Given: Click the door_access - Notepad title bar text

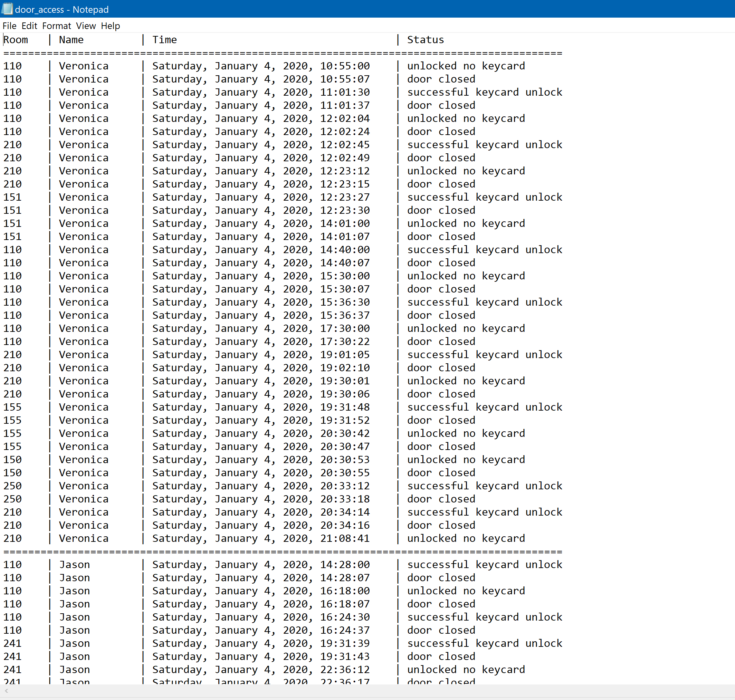Looking at the screenshot, I should (61, 9).
